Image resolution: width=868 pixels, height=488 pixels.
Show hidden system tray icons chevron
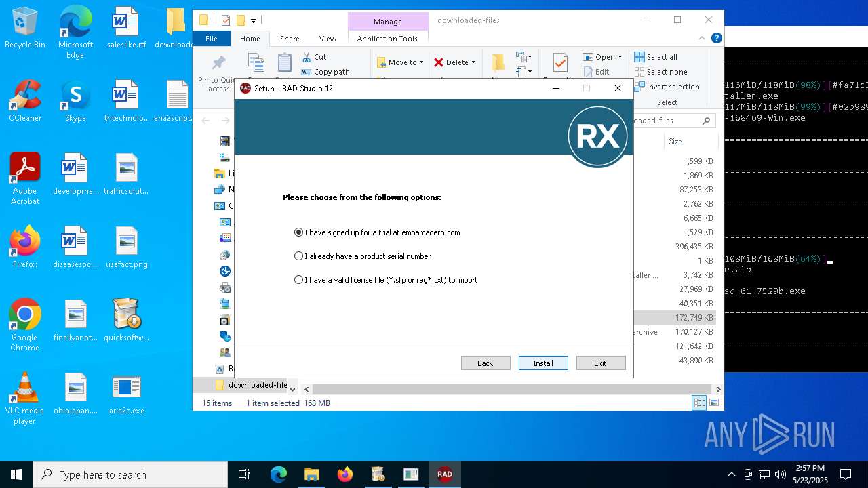pos(731,474)
